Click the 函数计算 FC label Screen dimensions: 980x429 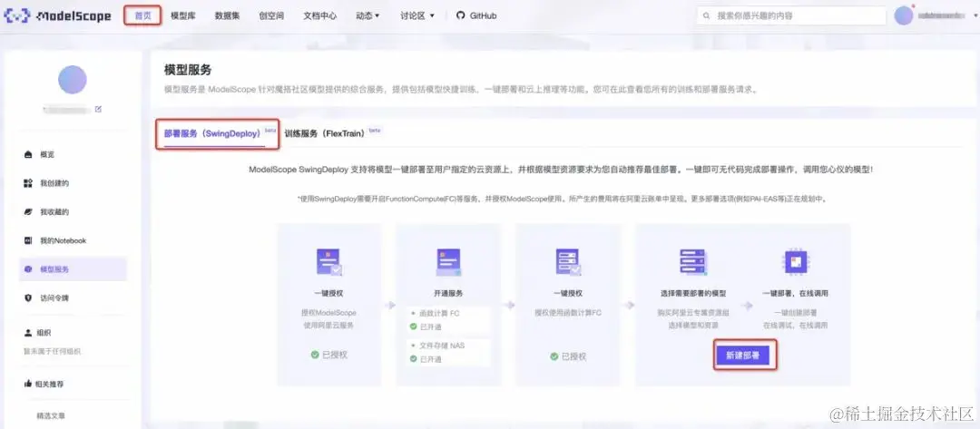tap(439, 314)
